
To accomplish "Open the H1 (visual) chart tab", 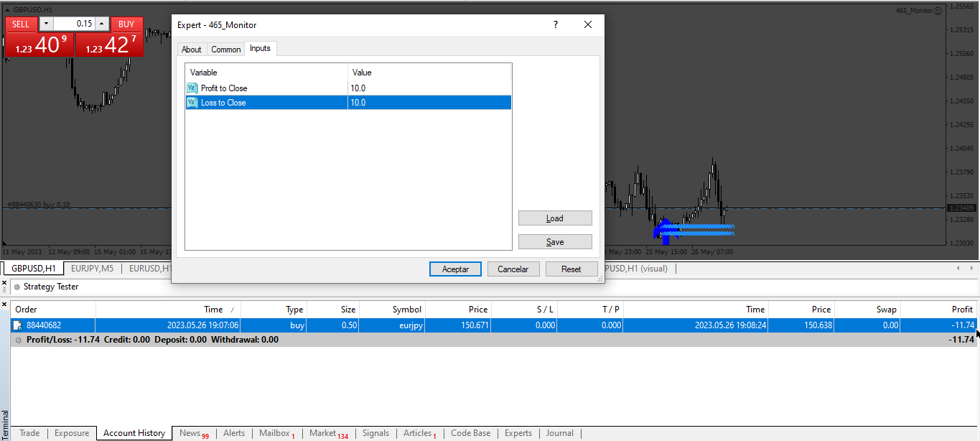I will coord(636,269).
